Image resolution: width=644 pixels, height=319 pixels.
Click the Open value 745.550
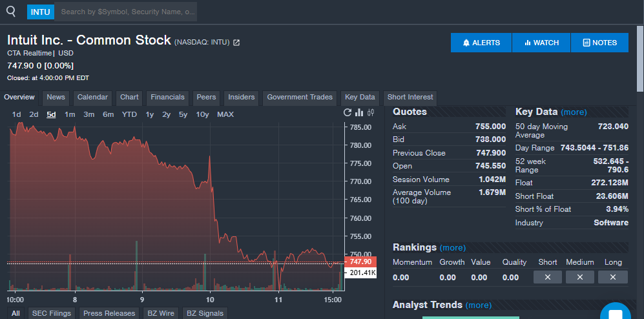tap(490, 166)
